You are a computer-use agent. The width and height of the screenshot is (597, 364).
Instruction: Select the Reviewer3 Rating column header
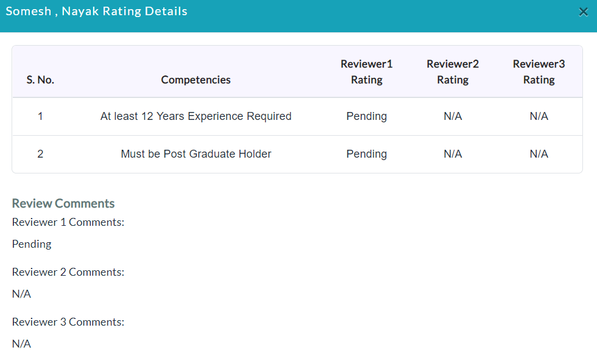[x=539, y=72]
